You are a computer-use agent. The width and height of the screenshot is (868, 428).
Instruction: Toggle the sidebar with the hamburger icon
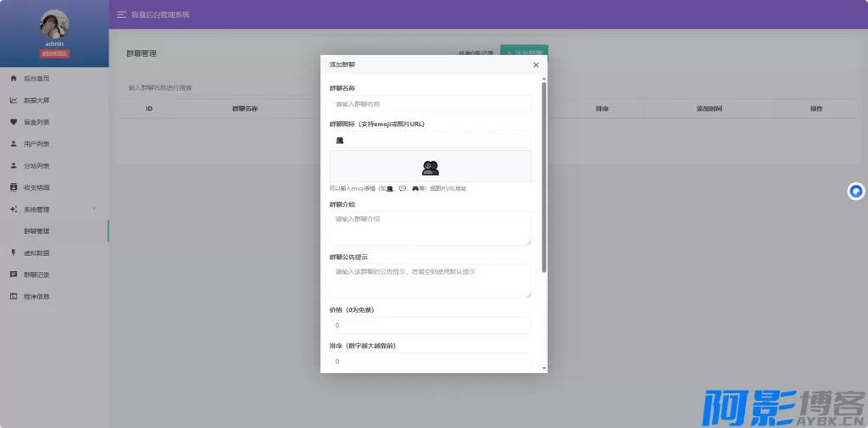point(121,14)
